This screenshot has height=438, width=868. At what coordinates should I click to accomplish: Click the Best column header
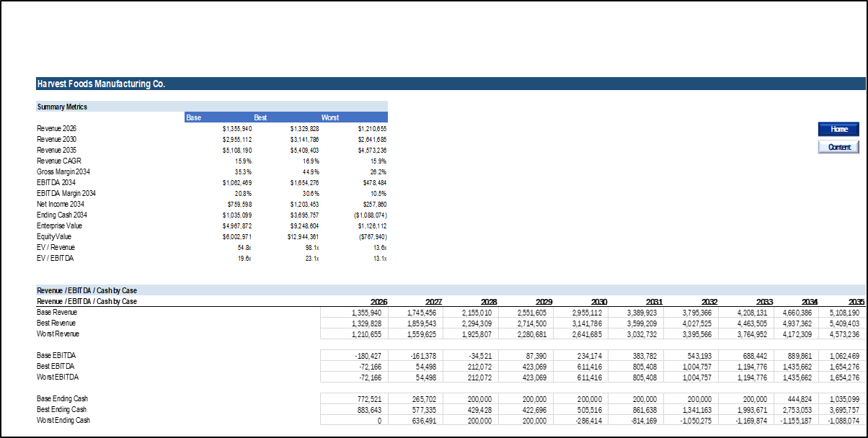tap(260, 117)
